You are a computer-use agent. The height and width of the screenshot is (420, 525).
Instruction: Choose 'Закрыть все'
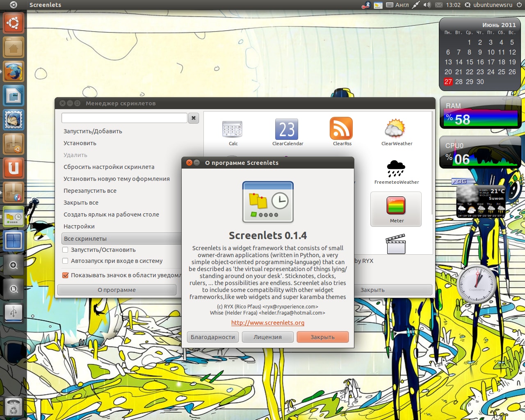81,203
